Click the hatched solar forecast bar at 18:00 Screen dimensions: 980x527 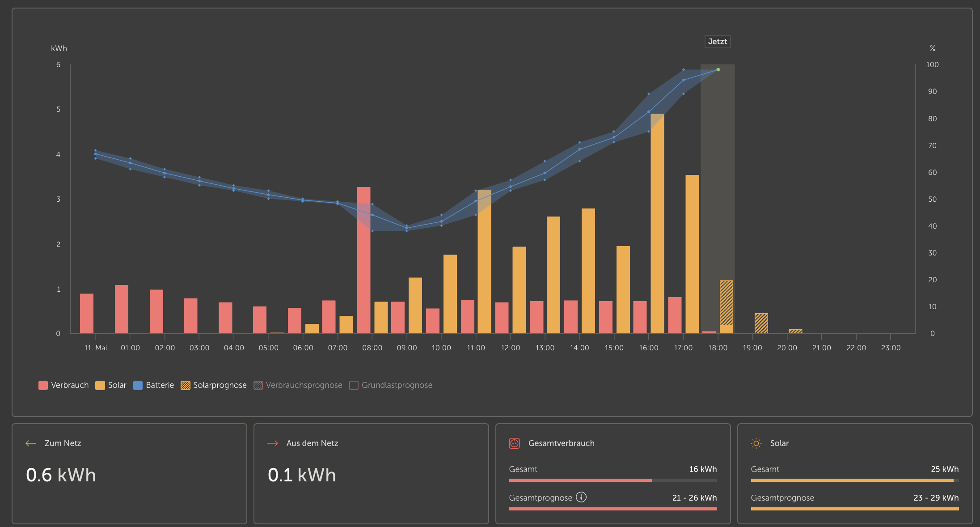pyautogui.click(x=727, y=303)
